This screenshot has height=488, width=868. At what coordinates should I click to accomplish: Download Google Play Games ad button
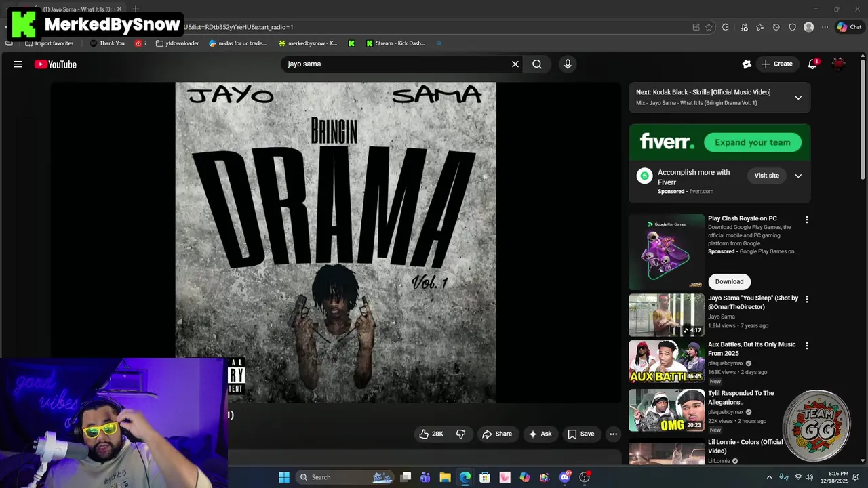point(730,281)
